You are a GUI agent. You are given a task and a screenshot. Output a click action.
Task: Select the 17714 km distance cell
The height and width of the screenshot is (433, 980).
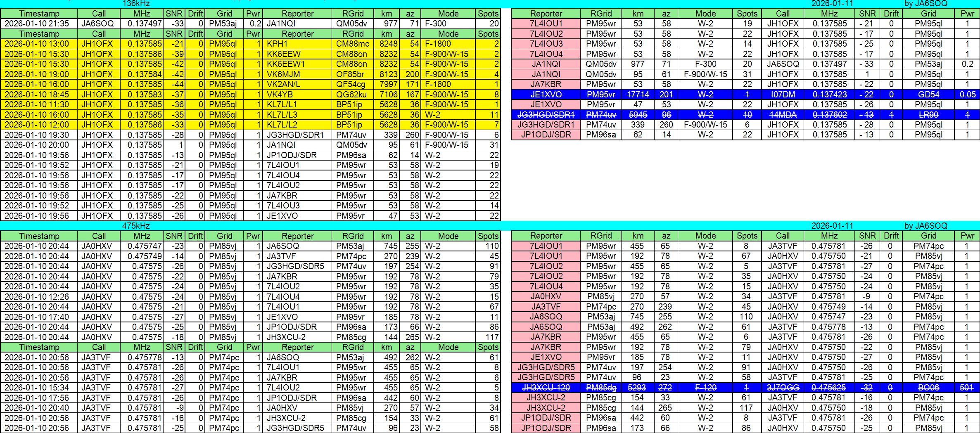tap(638, 95)
